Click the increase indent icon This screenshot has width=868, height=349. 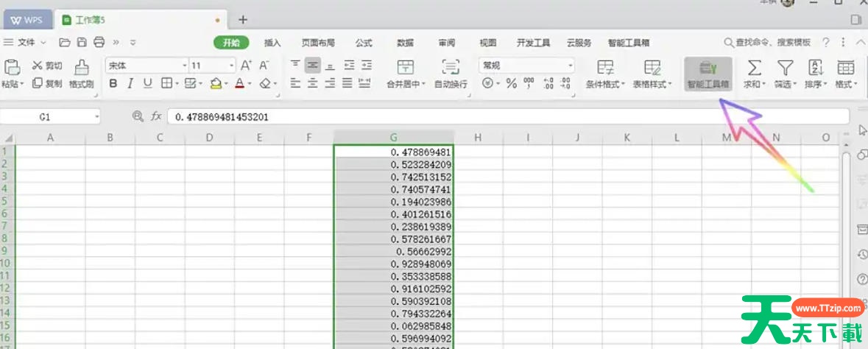pos(366,66)
